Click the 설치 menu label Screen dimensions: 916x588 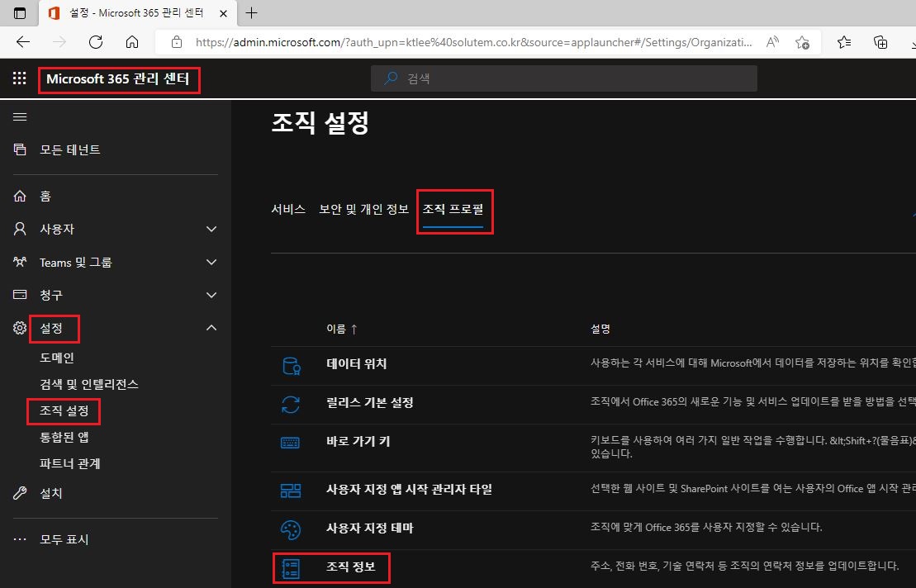click(51, 493)
